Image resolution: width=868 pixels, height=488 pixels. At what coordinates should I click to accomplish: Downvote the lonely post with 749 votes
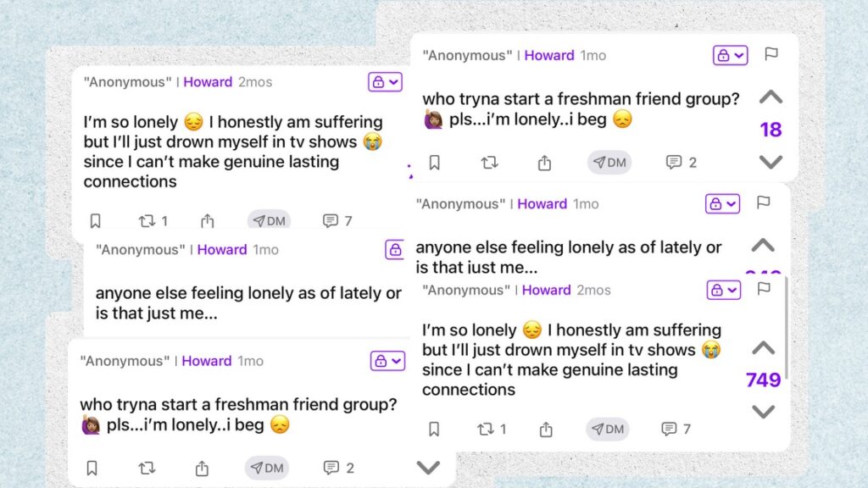click(764, 412)
